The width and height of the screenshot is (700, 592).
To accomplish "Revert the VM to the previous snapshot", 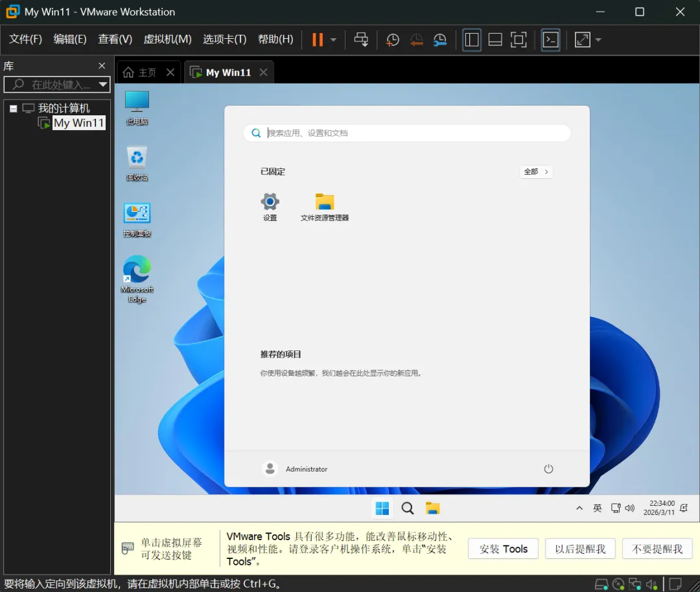I will click(x=416, y=40).
